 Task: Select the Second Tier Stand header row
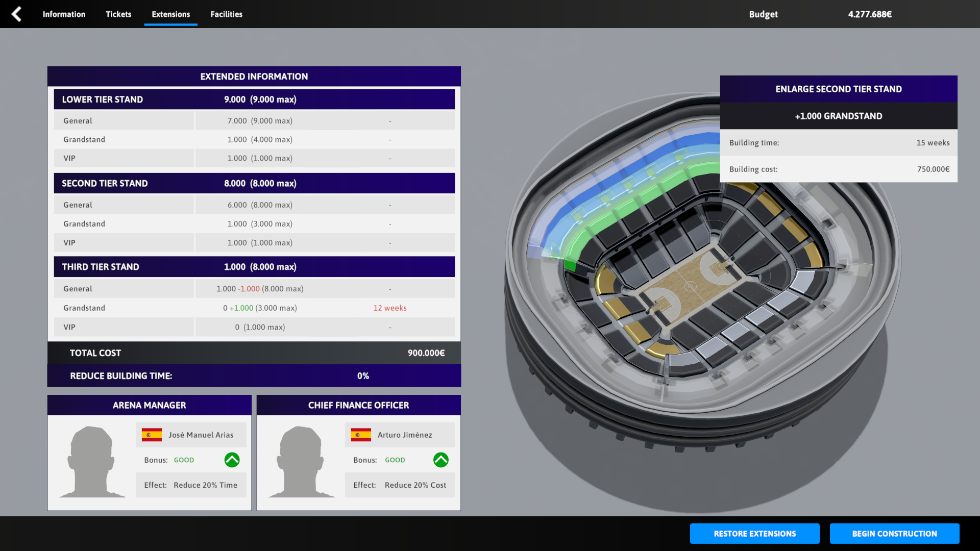(x=254, y=183)
